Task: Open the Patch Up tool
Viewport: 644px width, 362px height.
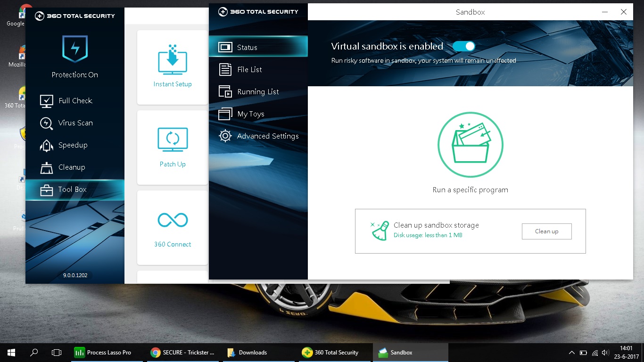Action: coord(173,148)
